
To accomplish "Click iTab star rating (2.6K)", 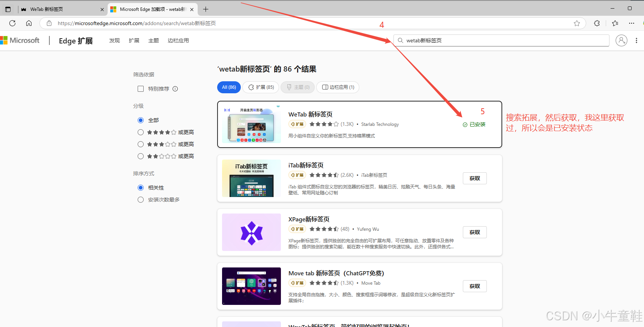I will point(332,175).
